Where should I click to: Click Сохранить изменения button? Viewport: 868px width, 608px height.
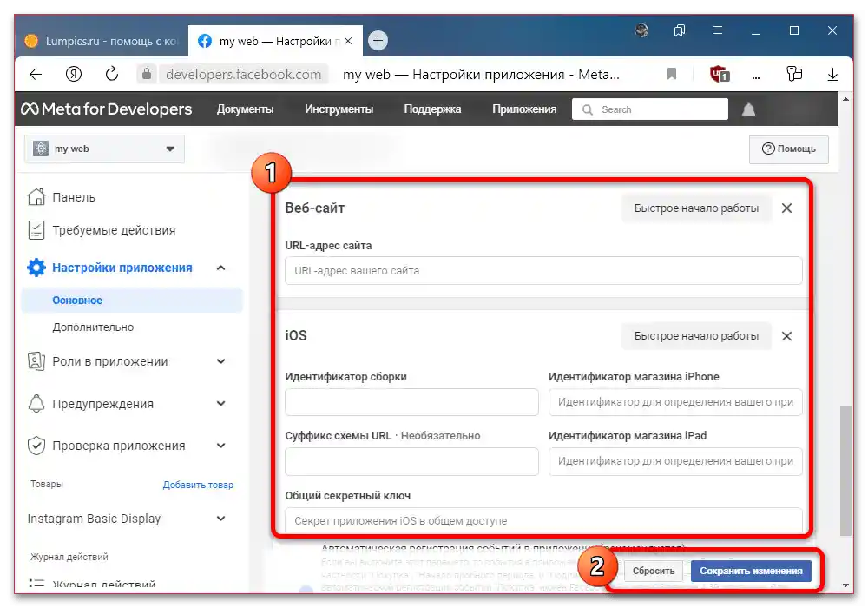point(751,571)
